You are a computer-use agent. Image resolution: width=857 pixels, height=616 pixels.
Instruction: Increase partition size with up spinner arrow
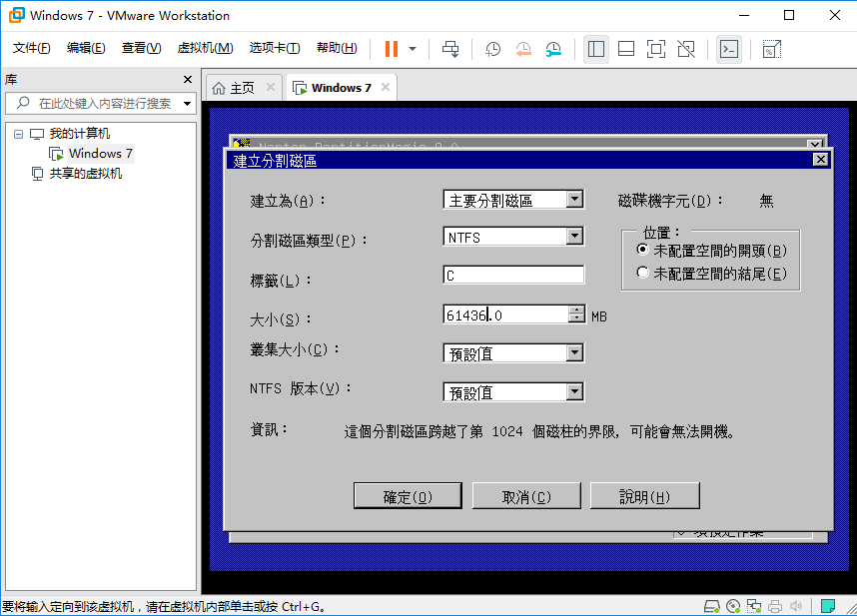[x=576, y=309]
